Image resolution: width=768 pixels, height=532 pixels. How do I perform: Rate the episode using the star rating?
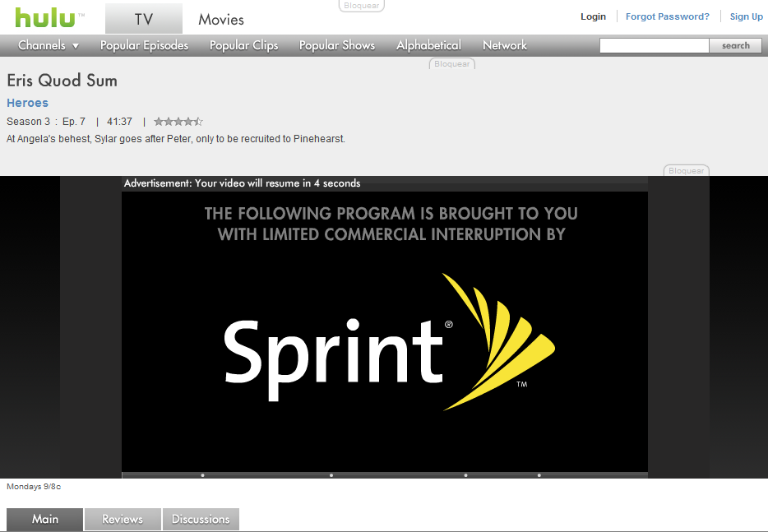tap(178, 122)
